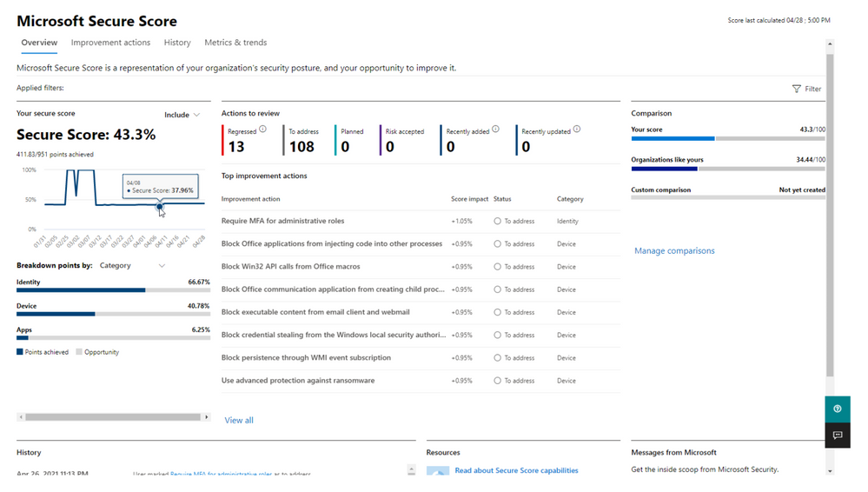Open the Metrics & trends tab
Image resolution: width=868 pixels, height=492 pixels.
click(x=235, y=43)
